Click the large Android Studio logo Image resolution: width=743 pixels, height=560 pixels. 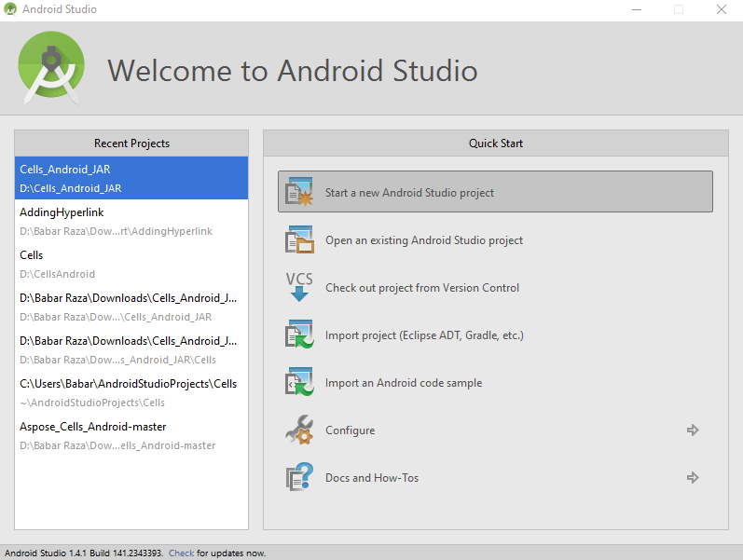[x=52, y=69]
